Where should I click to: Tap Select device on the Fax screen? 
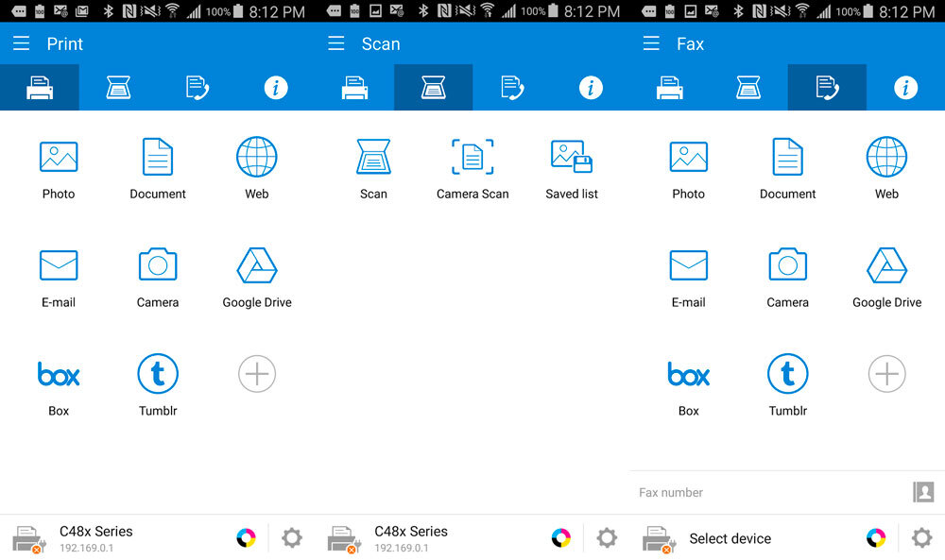coord(730,538)
